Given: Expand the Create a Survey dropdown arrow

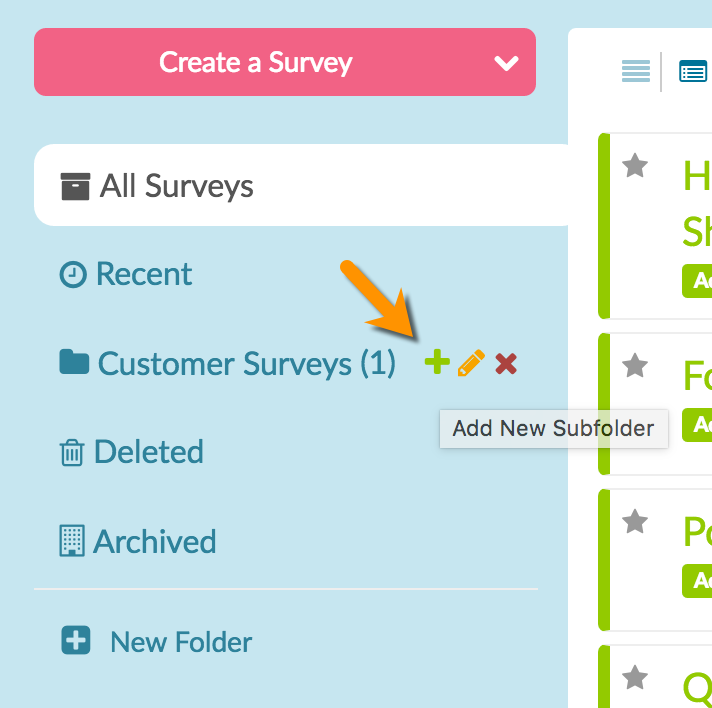Looking at the screenshot, I should pos(506,63).
